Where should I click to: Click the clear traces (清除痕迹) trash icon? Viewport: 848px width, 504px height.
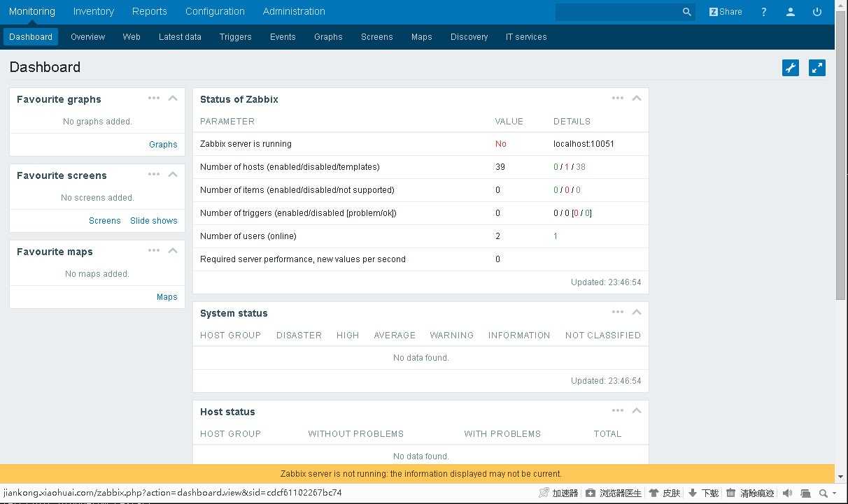click(x=731, y=493)
